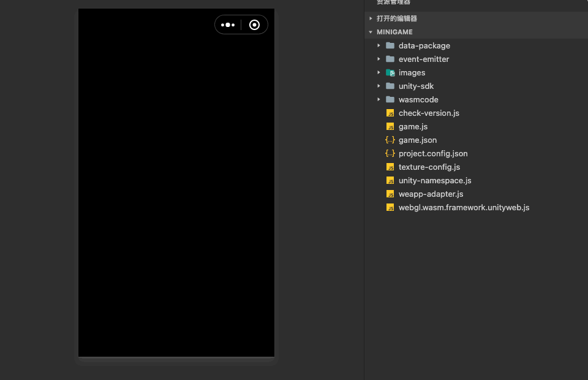
Task: Click the JS icon beside webgl.wasm.framework.unityweb.js
Action: click(390, 207)
